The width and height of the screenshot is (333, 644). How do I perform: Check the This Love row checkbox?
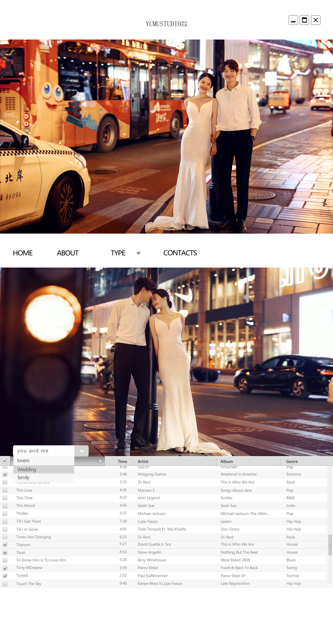point(5,490)
